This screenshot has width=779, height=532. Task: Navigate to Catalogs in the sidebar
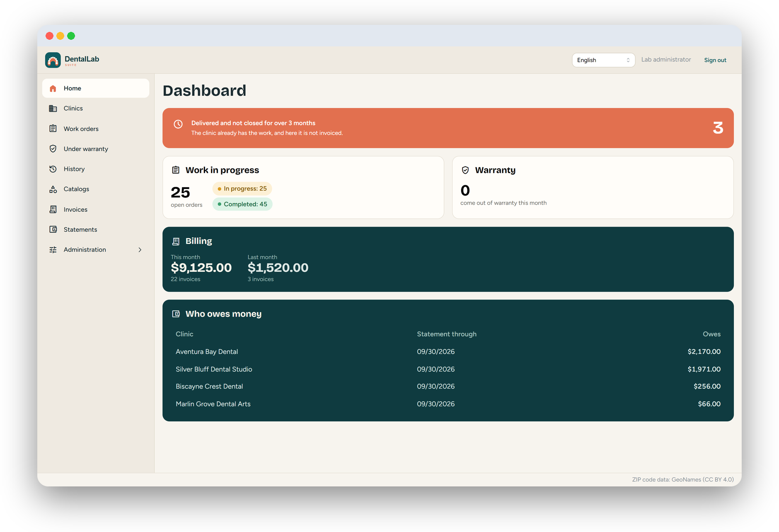point(96,189)
